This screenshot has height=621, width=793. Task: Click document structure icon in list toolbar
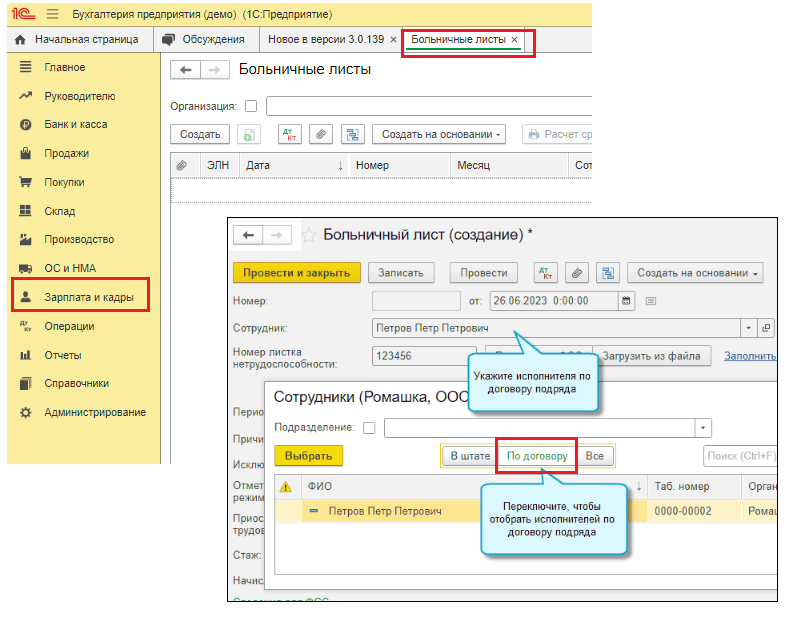point(353,135)
